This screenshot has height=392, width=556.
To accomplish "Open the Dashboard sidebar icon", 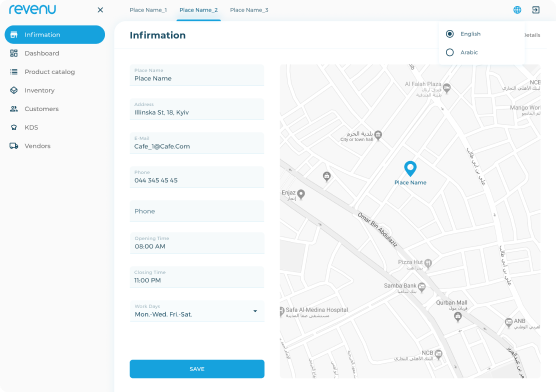I will (14, 53).
